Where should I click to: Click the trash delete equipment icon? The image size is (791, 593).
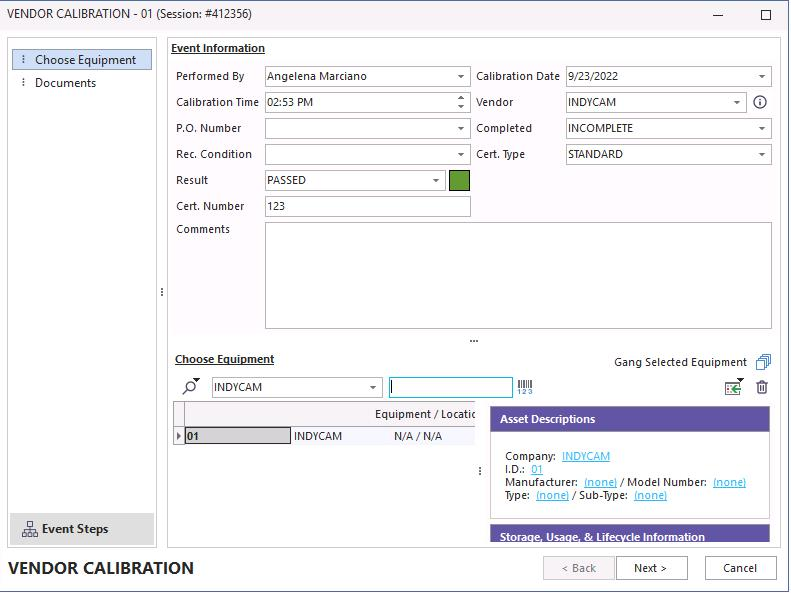[x=762, y=387]
